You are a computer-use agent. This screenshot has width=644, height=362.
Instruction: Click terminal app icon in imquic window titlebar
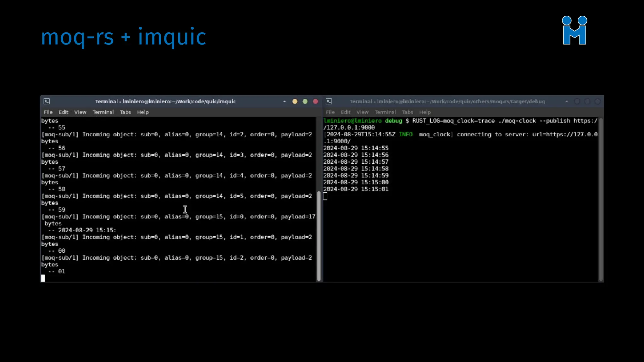(x=47, y=101)
